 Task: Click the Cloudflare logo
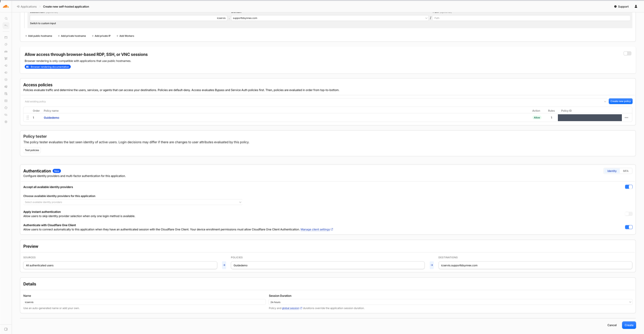tap(6, 6)
